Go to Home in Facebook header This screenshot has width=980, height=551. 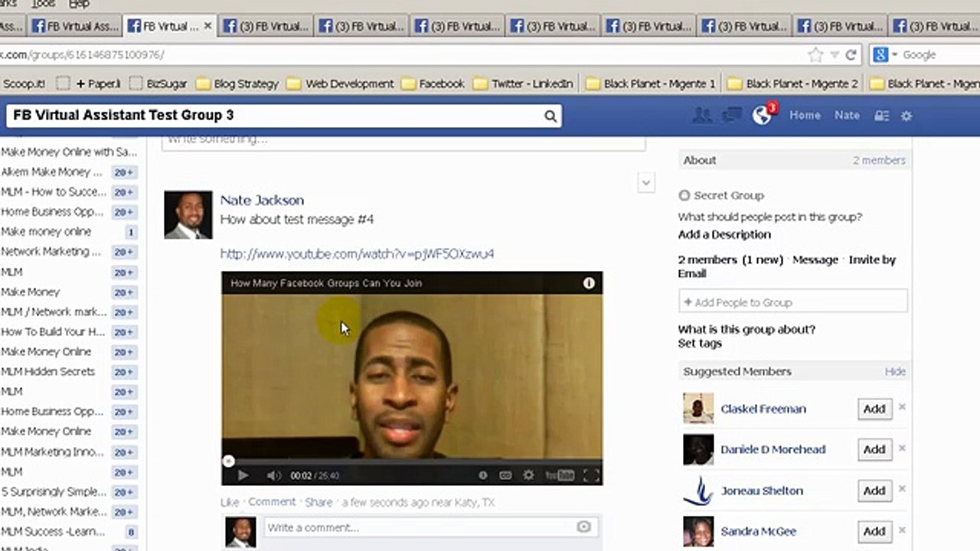(805, 116)
